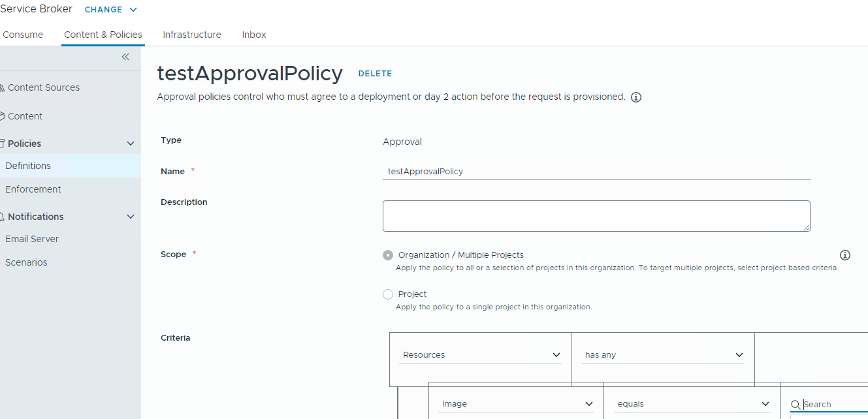This screenshot has height=419, width=868.
Task: Collapse the Policies sidebar section
Action: tap(131, 144)
